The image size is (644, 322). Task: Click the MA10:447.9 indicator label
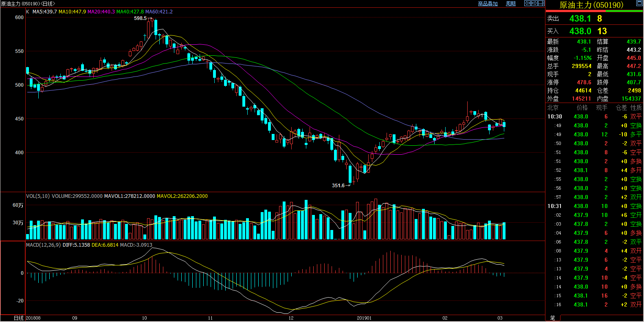72,12
